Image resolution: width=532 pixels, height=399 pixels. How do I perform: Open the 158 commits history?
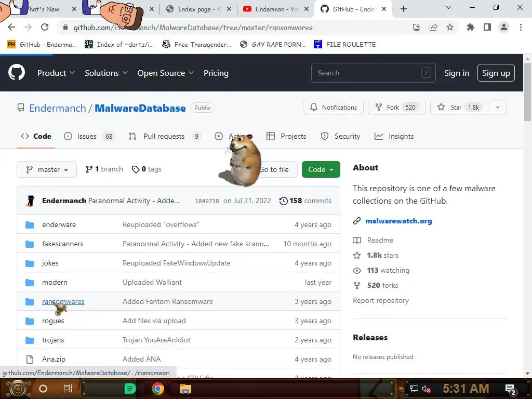(305, 201)
